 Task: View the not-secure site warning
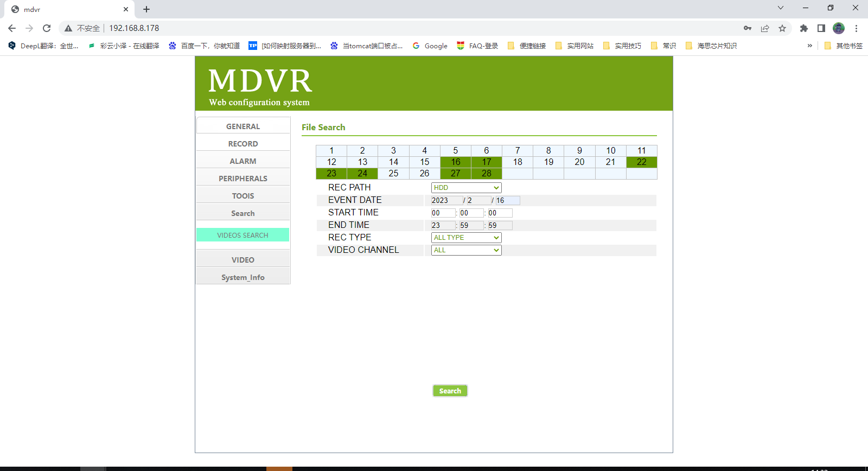[x=82, y=28]
